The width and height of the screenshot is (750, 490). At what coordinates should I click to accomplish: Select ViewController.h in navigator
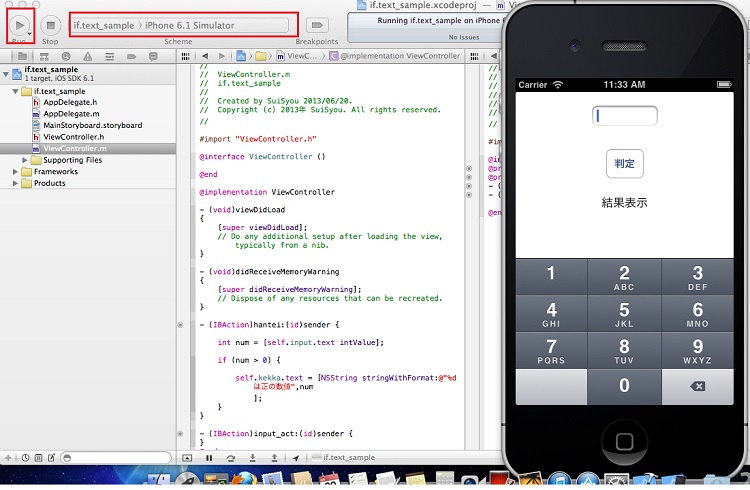coord(73,136)
